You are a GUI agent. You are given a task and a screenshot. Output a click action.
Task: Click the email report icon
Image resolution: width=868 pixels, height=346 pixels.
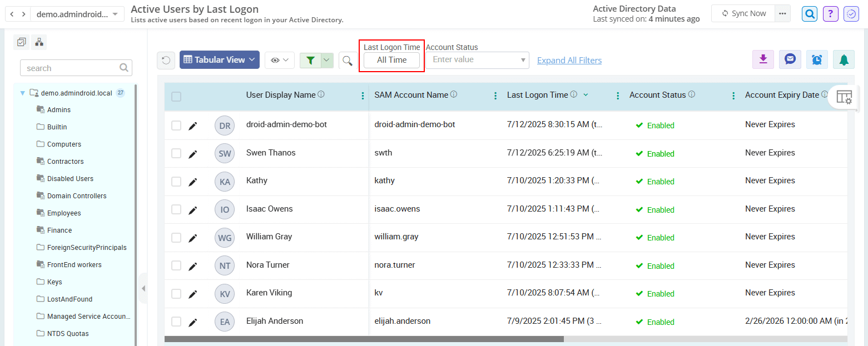coord(790,59)
